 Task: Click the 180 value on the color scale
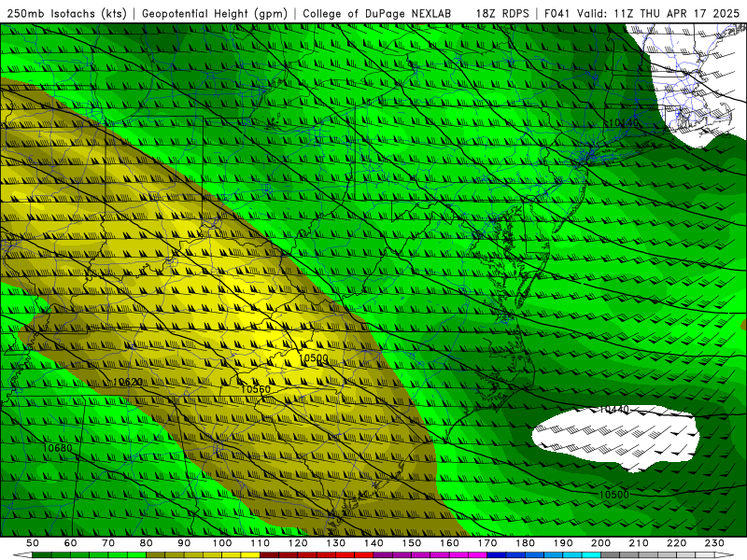click(x=526, y=543)
